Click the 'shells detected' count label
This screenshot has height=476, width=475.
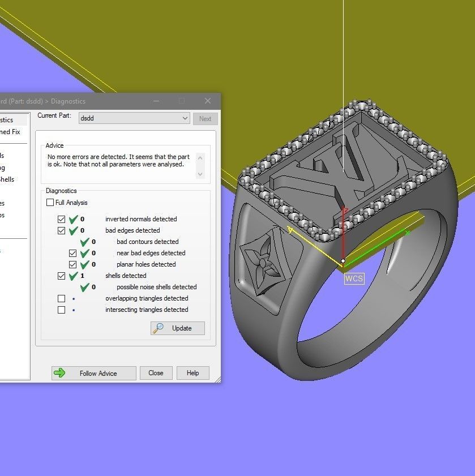pyautogui.click(x=126, y=276)
